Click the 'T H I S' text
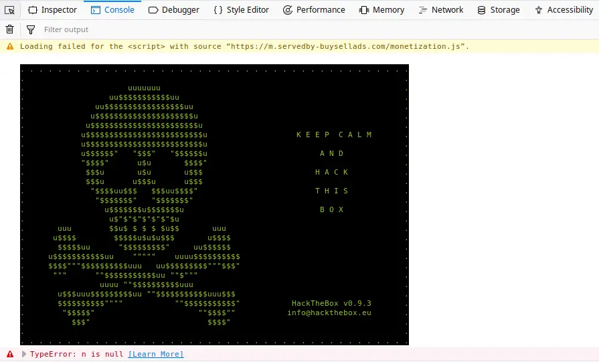Image resolution: width=599 pixels, height=364 pixels. pyautogui.click(x=331, y=191)
